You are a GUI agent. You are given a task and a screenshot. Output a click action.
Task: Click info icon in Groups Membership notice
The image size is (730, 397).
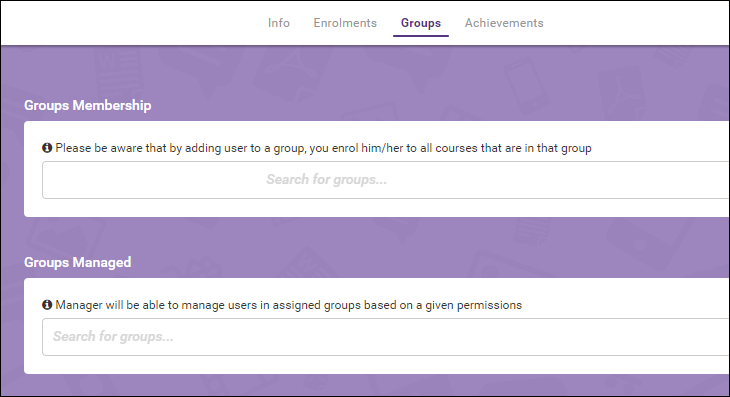(47, 148)
